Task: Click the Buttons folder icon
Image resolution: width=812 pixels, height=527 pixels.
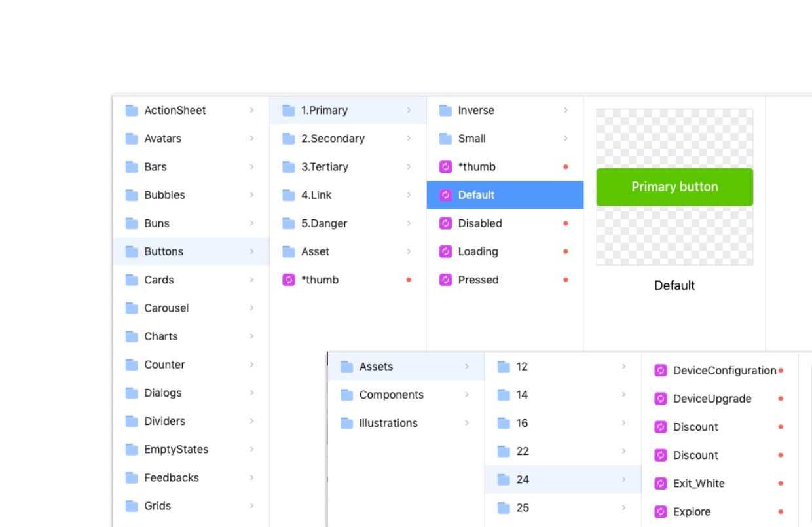Action: (x=132, y=251)
